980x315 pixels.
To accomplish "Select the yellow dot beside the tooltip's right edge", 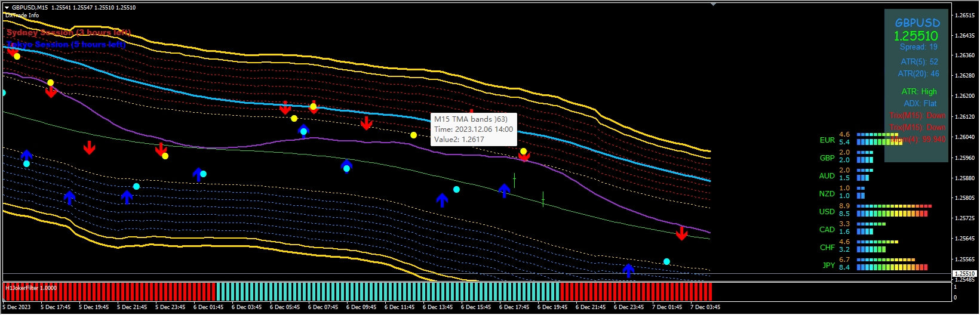I will [x=523, y=152].
